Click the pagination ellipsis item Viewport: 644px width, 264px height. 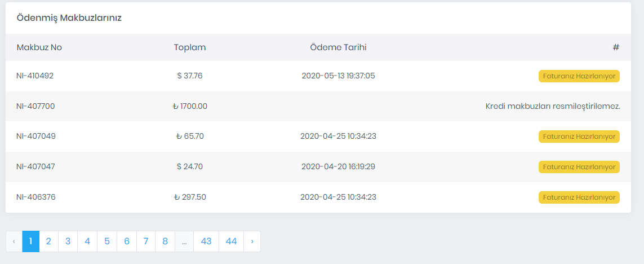pos(184,241)
